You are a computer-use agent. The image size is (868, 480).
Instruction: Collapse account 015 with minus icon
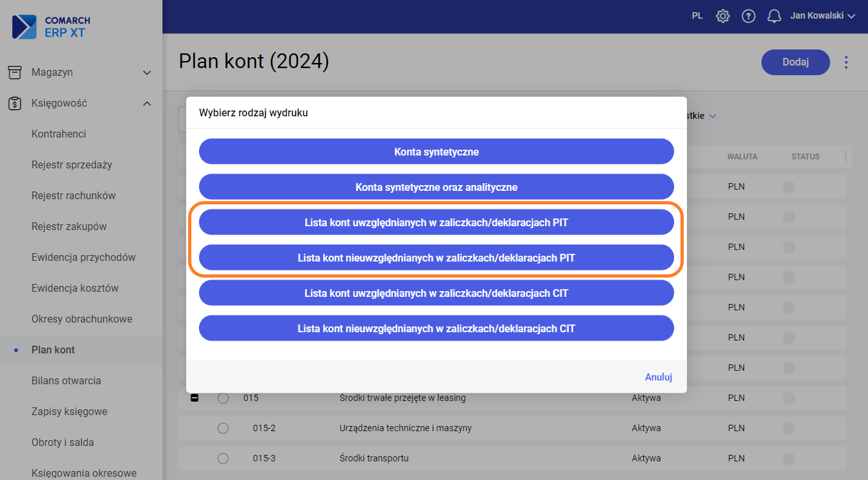tap(195, 398)
